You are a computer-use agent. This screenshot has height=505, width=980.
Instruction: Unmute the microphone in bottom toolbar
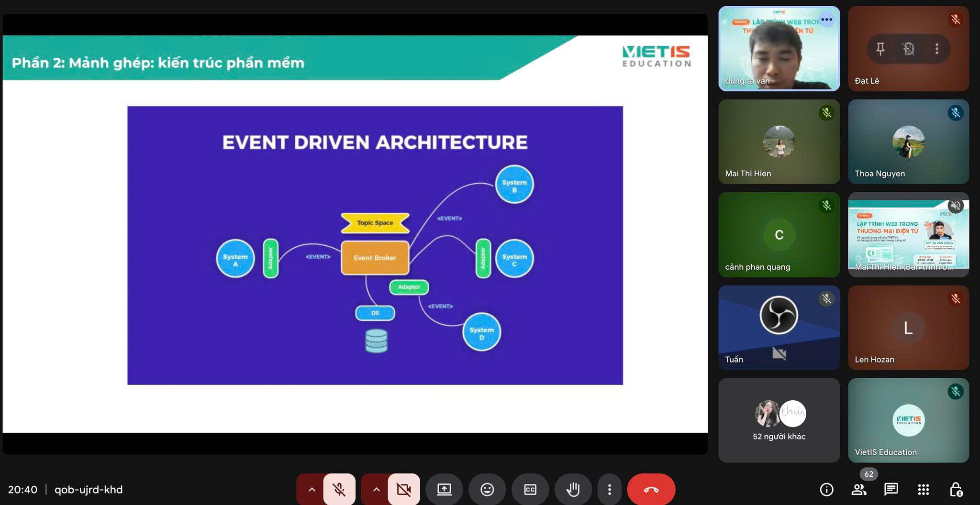click(339, 489)
